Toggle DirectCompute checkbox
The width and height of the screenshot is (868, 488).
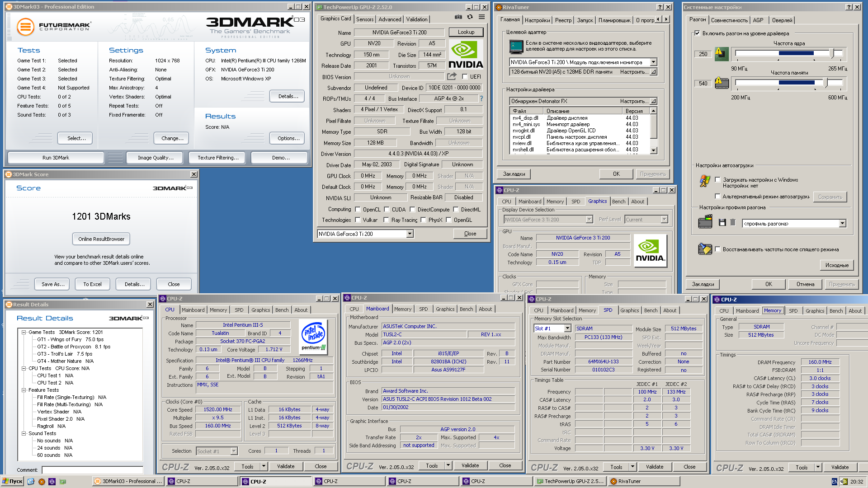tap(412, 210)
